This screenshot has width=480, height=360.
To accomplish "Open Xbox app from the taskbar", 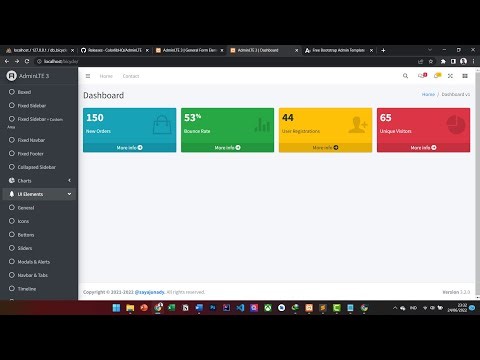I will (268, 308).
